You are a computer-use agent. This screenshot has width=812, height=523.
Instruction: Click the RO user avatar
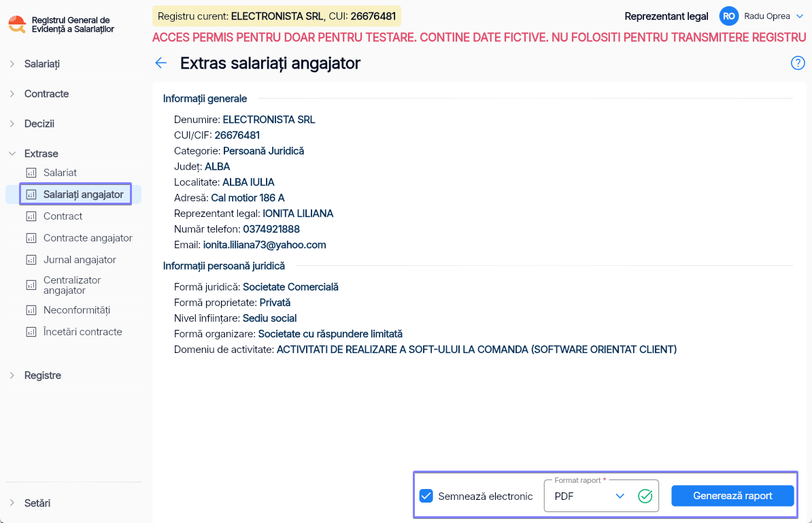(728, 16)
